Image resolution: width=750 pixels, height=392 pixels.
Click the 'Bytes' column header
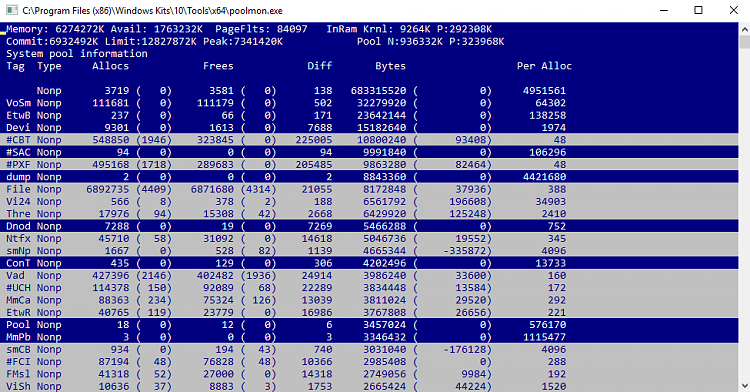coord(390,66)
